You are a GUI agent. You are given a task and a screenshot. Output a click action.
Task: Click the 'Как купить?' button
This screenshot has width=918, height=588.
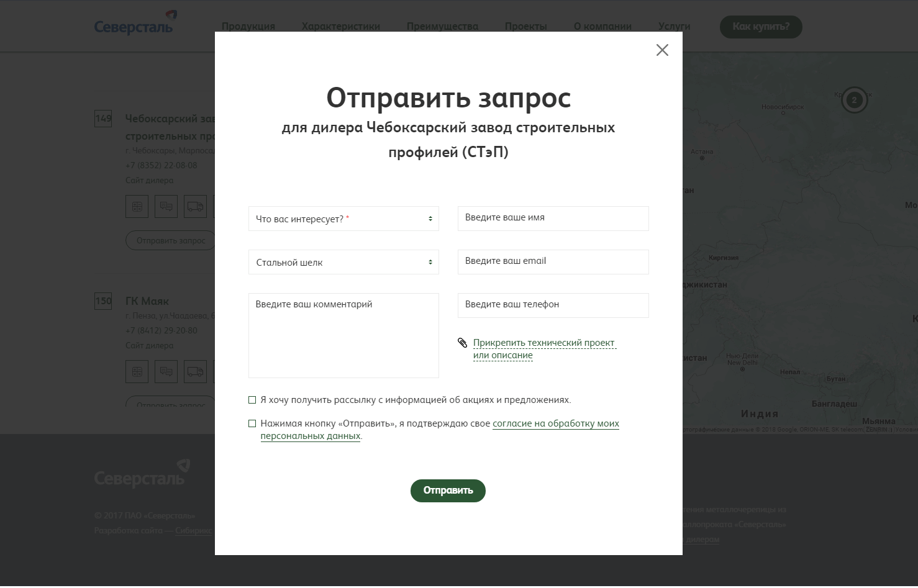761,27
